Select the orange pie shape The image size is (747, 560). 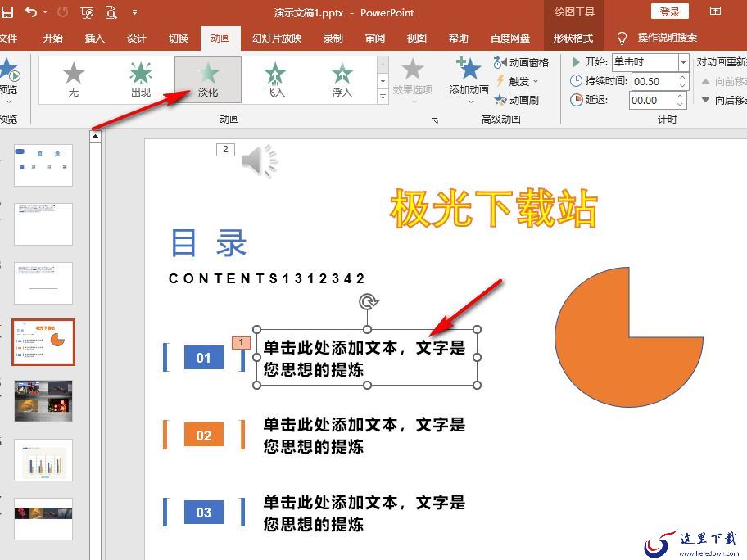pyautogui.click(x=629, y=337)
